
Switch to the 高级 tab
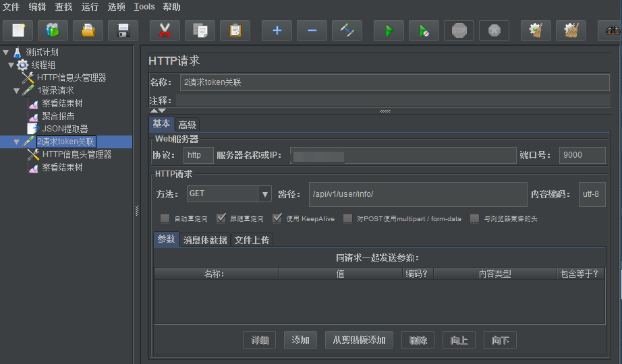[187, 125]
